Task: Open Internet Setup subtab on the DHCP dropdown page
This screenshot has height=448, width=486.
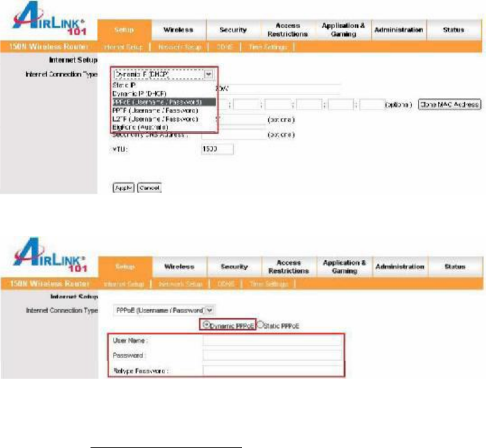Action: click(123, 47)
